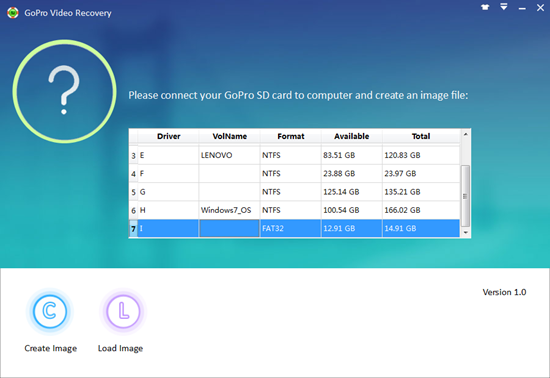
Task: Click the 14.91 GB total cell
Action: (x=421, y=228)
